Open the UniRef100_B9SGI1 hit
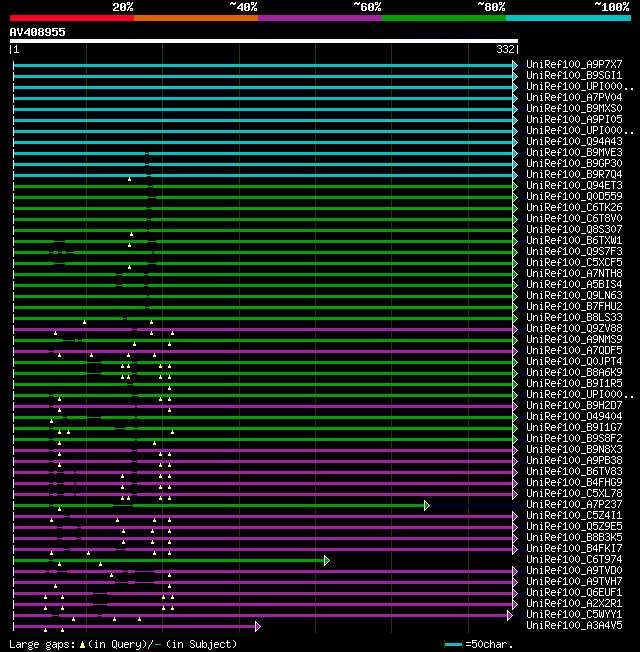The image size is (640, 652). click(574, 75)
